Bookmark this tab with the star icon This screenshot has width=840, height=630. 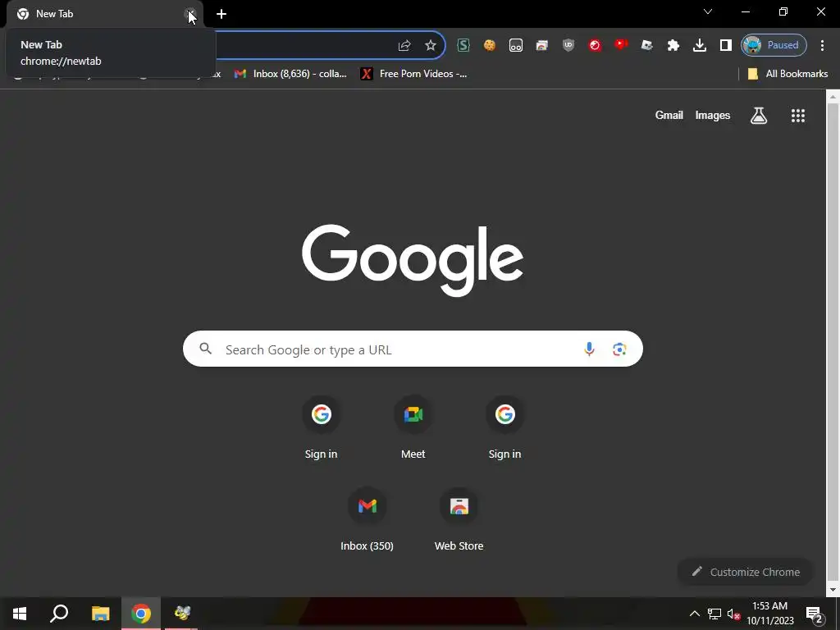tap(430, 45)
